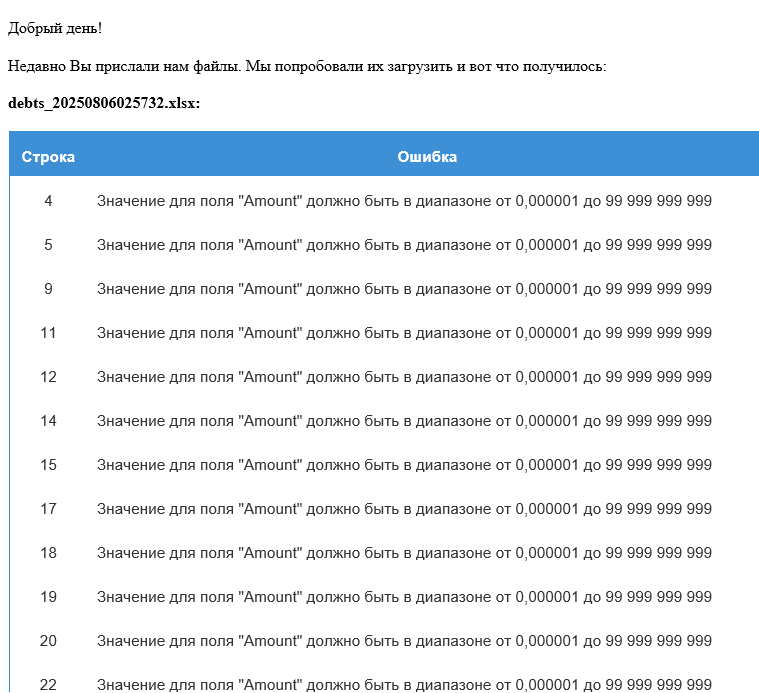759x693 pixels.
Task: Select row number 17 cell
Action: point(48,509)
